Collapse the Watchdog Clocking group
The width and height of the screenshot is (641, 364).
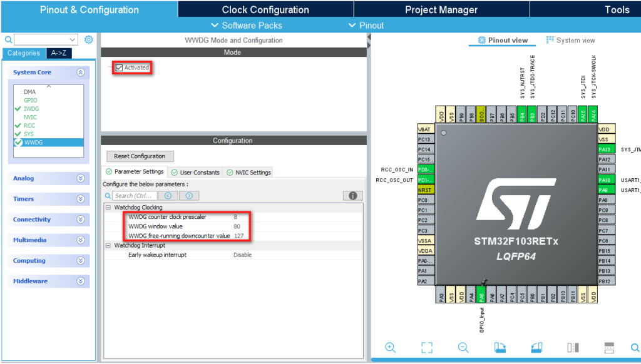[x=108, y=208]
